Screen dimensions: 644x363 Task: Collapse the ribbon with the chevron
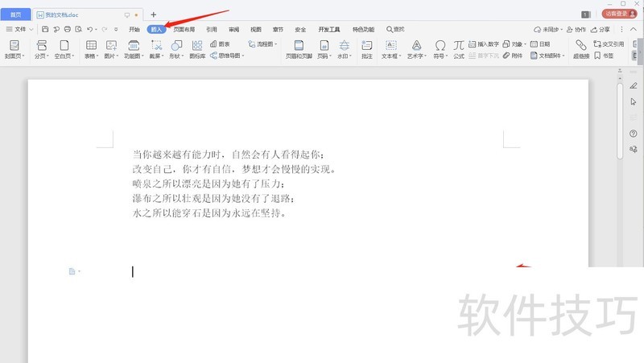pyautogui.click(x=634, y=29)
